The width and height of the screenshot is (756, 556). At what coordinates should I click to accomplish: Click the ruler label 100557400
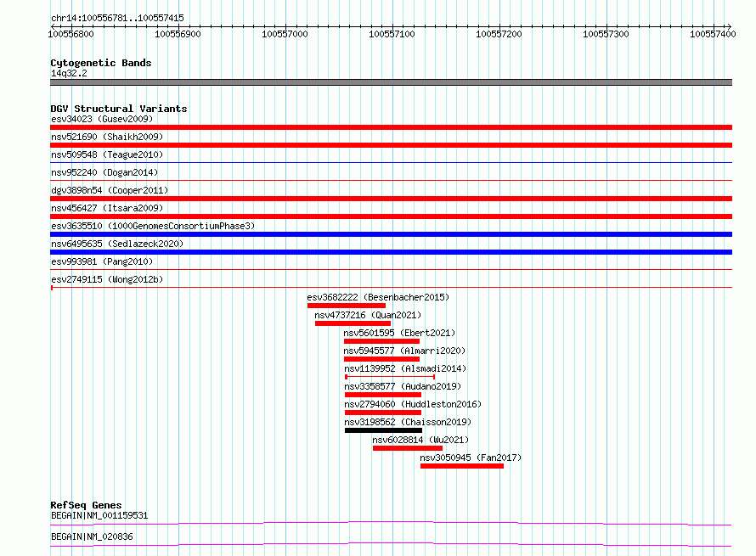(713, 34)
